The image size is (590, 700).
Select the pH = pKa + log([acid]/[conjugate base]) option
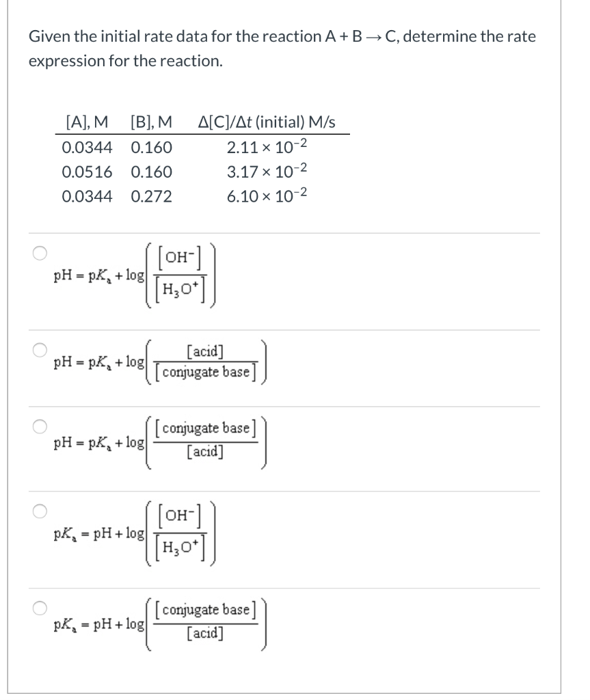[x=40, y=349]
